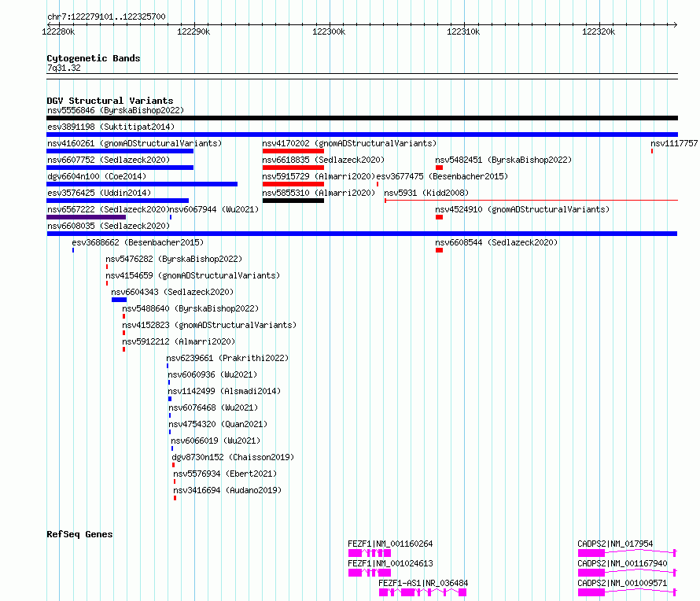Open nsv1142499 (Alsmadi2014) label
The width and height of the screenshot is (700, 601).
click(x=224, y=391)
